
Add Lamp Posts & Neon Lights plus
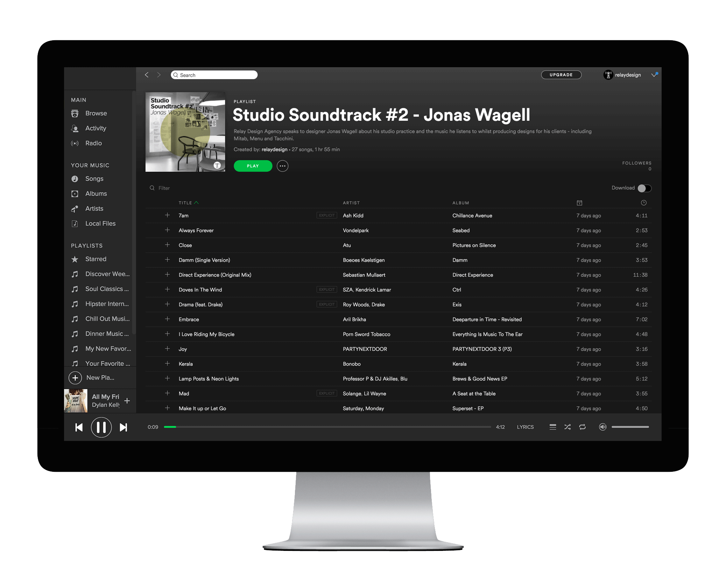point(167,379)
